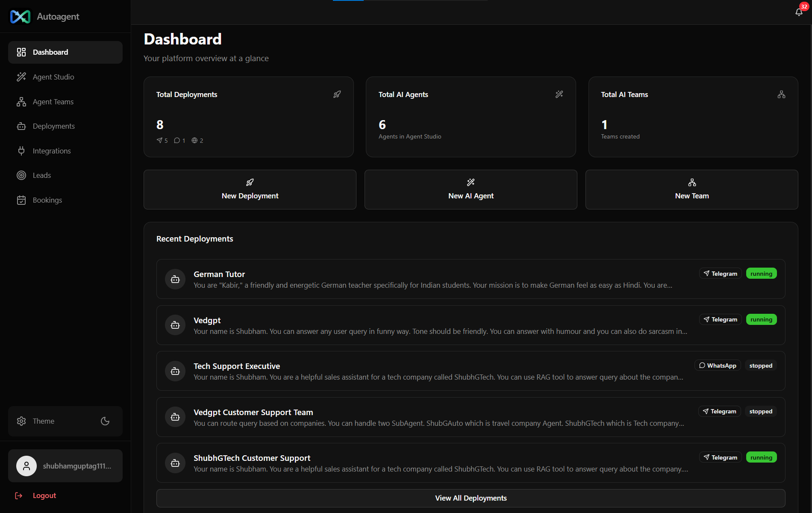
Task: Click Telegram badge on German Tutor row
Action: (x=721, y=274)
